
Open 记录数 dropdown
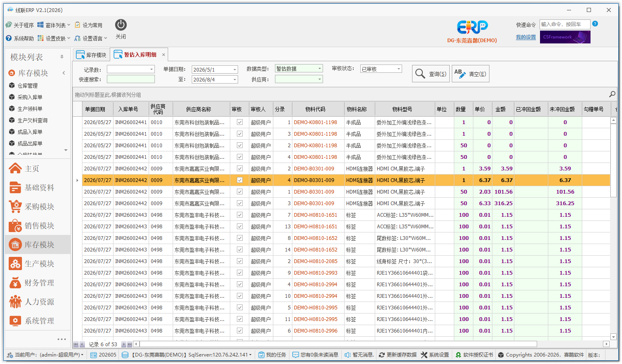tap(152, 69)
